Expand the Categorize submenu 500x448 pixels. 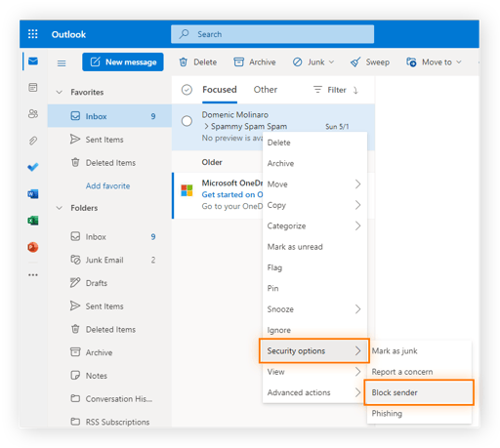(314, 225)
